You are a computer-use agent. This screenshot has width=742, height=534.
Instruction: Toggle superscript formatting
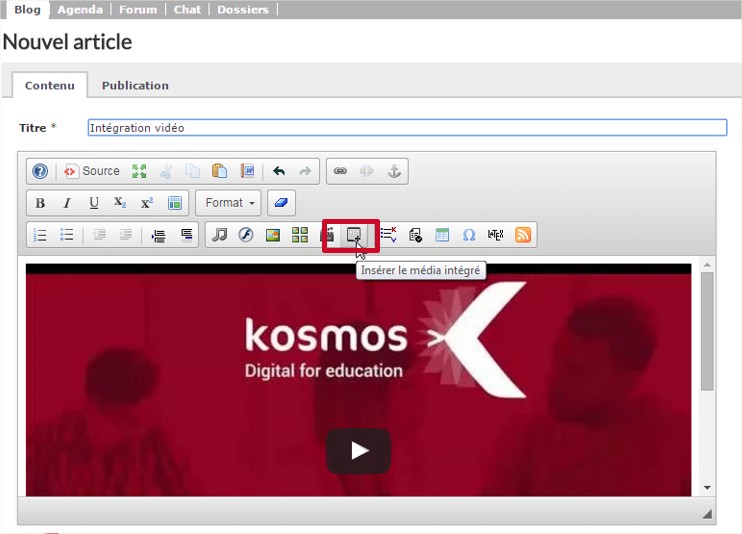tap(147, 203)
